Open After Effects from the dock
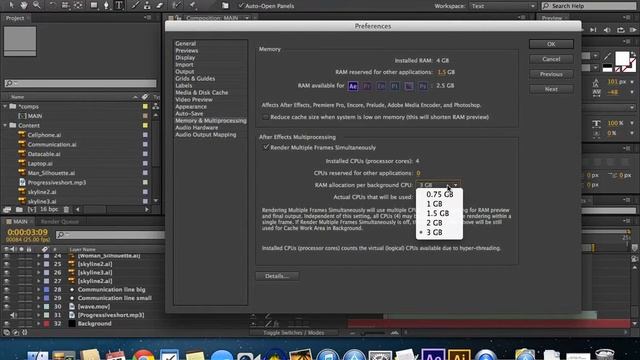The height and width of the screenshot is (360, 640). 433,355
